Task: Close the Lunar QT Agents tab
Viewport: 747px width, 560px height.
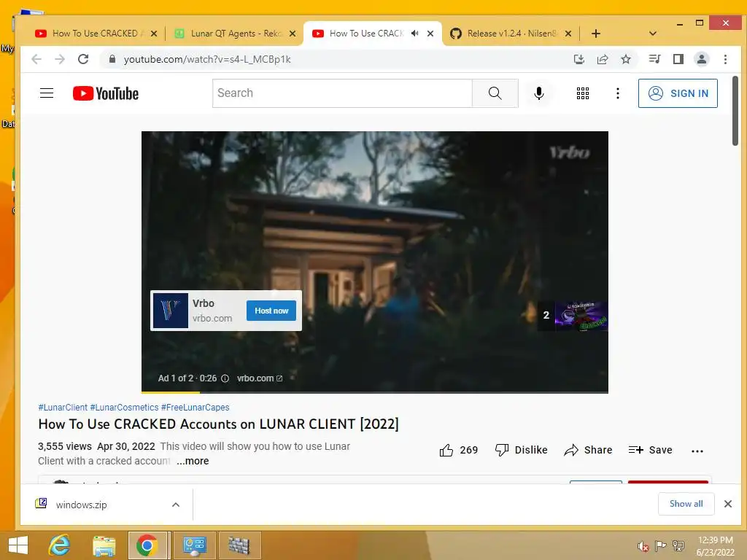Action: click(293, 34)
